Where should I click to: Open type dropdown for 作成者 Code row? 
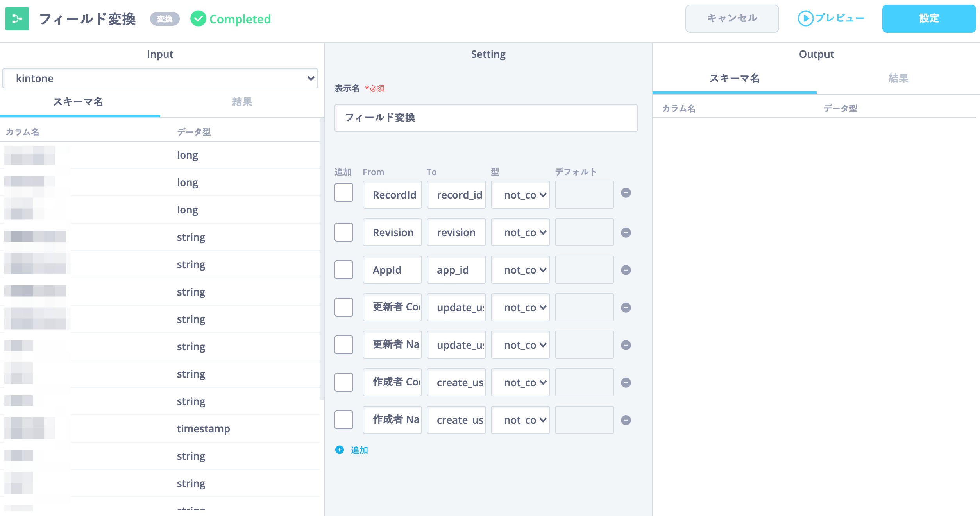520,382
